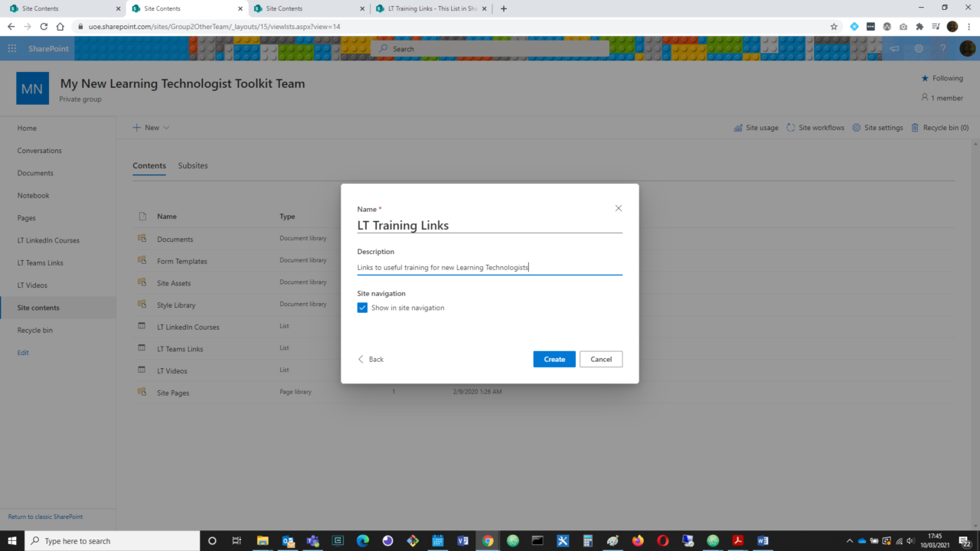Open Return to classic SharePoint link
Screen dimensions: 980x551
[44, 517]
